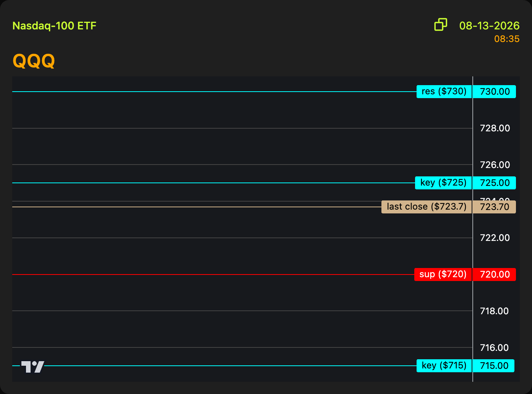Click the 725.00 cyan price tag
This screenshot has width=532, height=394.
click(x=495, y=183)
